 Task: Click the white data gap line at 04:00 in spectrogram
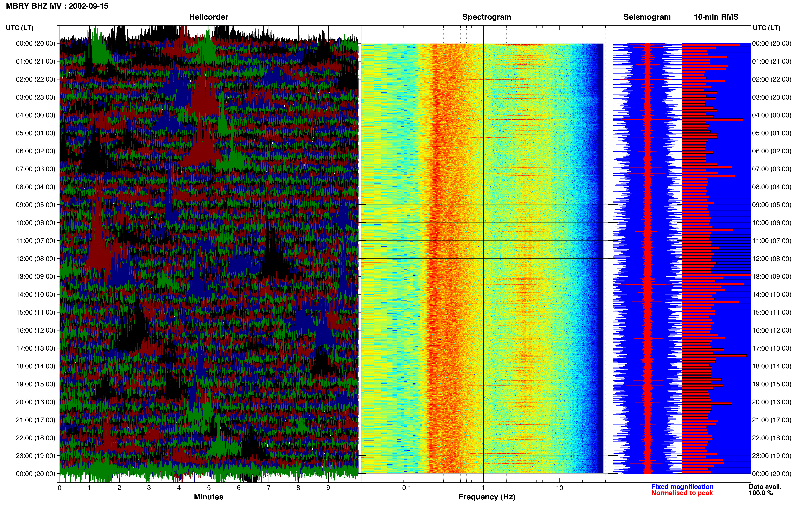482,115
